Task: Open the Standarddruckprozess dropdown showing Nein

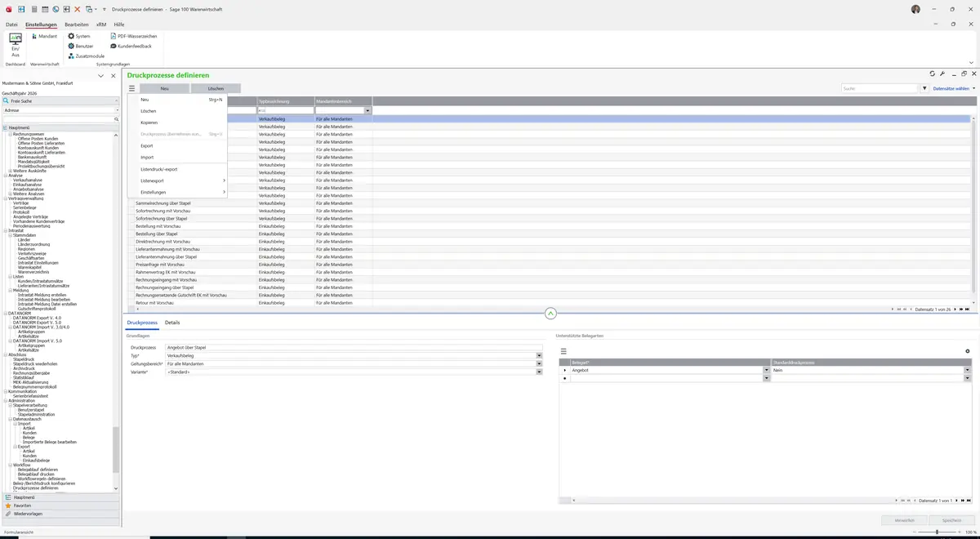Action: tap(969, 370)
